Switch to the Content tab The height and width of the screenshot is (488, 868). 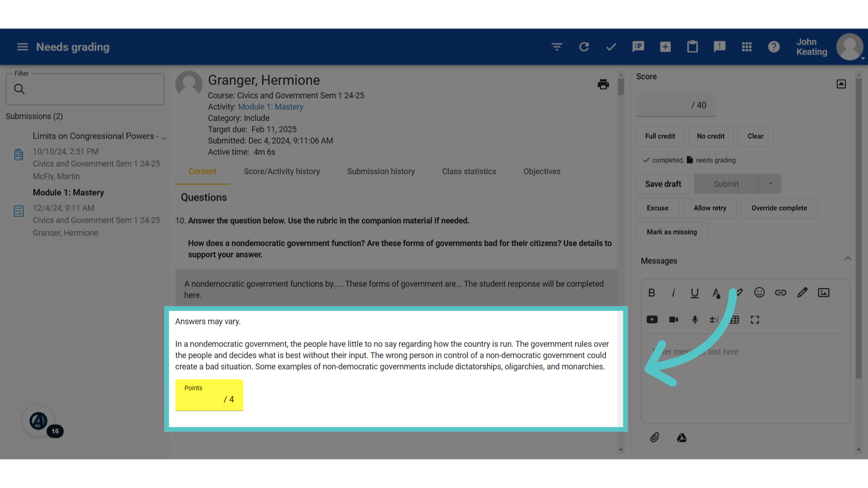tap(203, 172)
